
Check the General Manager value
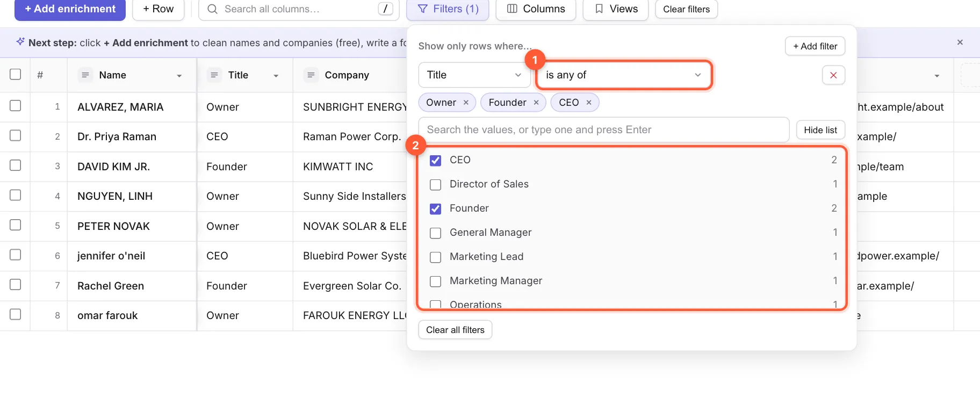(x=436, y=233)
